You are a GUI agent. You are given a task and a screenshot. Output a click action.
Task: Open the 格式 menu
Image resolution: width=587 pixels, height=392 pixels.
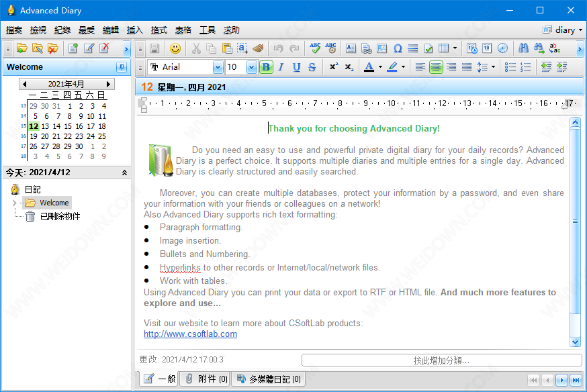(159, 30)
